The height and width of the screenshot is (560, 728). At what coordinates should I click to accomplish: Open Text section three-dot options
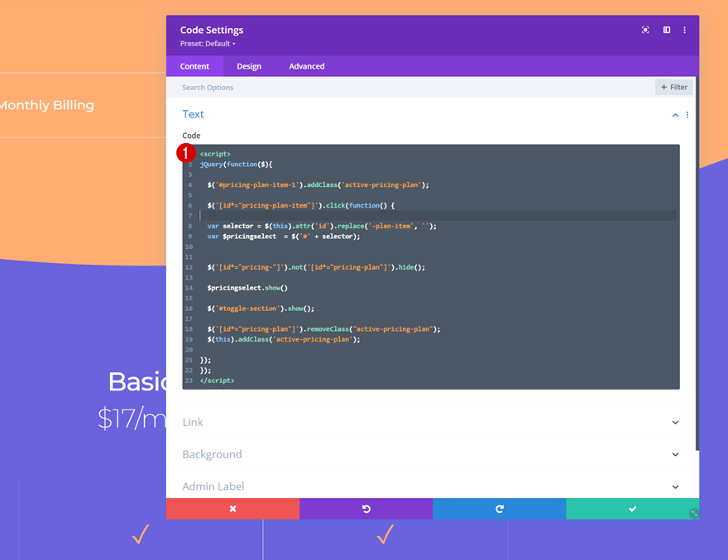(687, 115)
